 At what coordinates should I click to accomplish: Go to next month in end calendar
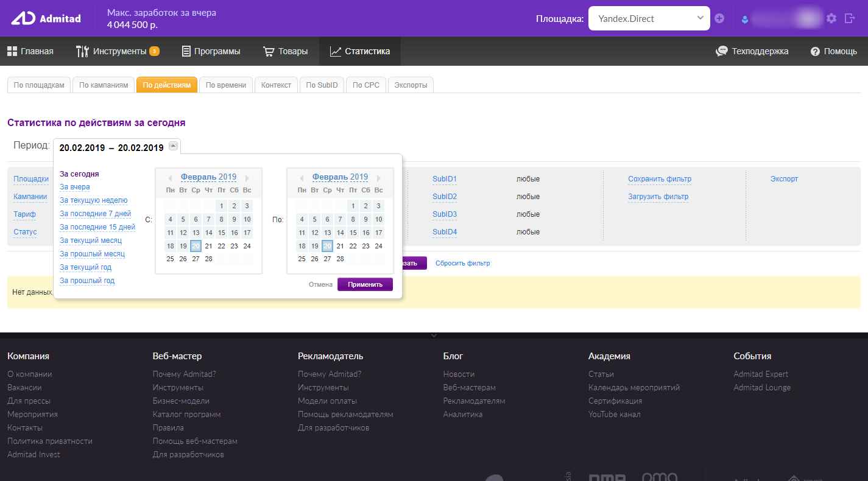(x=379, y=178)
